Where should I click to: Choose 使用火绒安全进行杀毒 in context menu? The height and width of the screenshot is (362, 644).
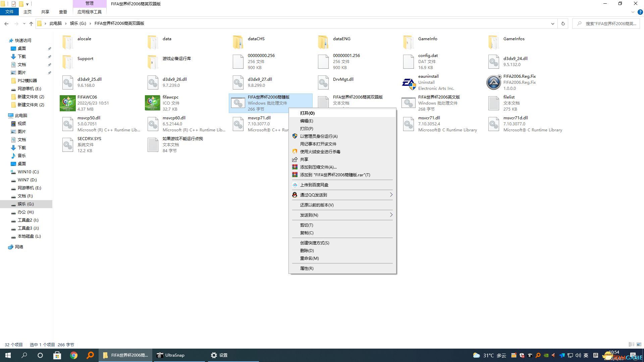pyautogui.click(x=342, y=152)
